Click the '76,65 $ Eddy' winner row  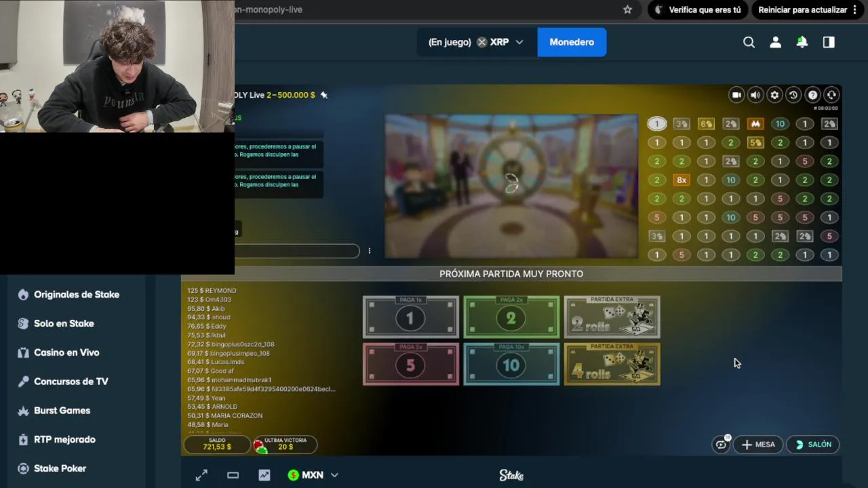pos(207,327)
